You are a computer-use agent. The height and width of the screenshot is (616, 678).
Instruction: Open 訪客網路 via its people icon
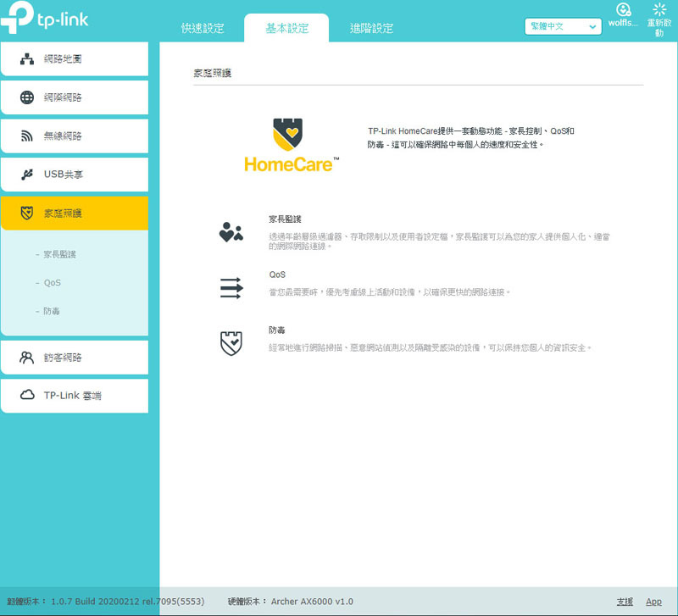tap(27, 358)
